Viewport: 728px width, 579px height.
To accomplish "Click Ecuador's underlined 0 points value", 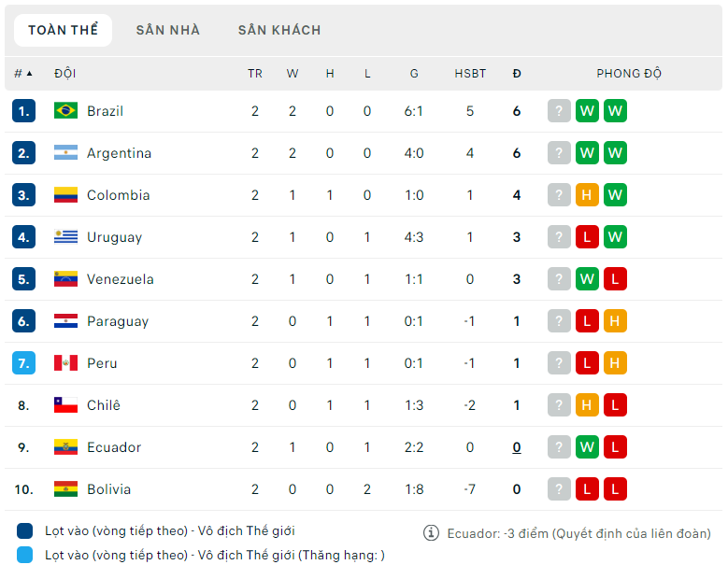I will 517,447.
